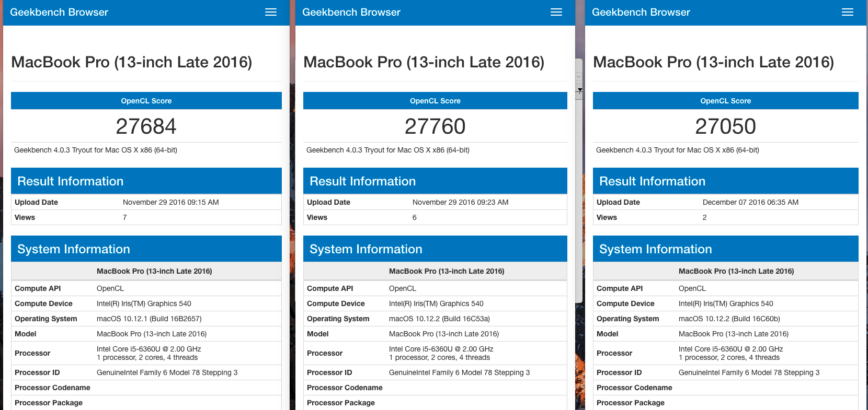Click Processor Codename label in the 27684 window
This screenshot has height=410, width=868.
point(52,388)
